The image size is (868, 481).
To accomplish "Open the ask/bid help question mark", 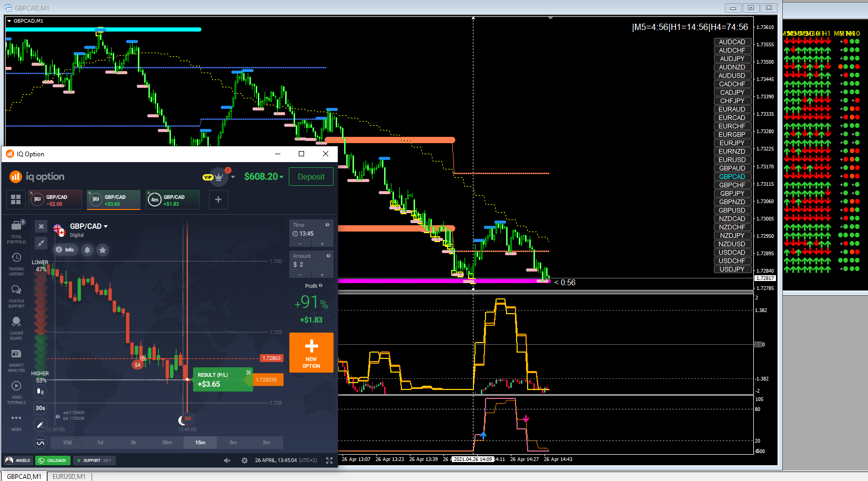I will click(58, 416).
